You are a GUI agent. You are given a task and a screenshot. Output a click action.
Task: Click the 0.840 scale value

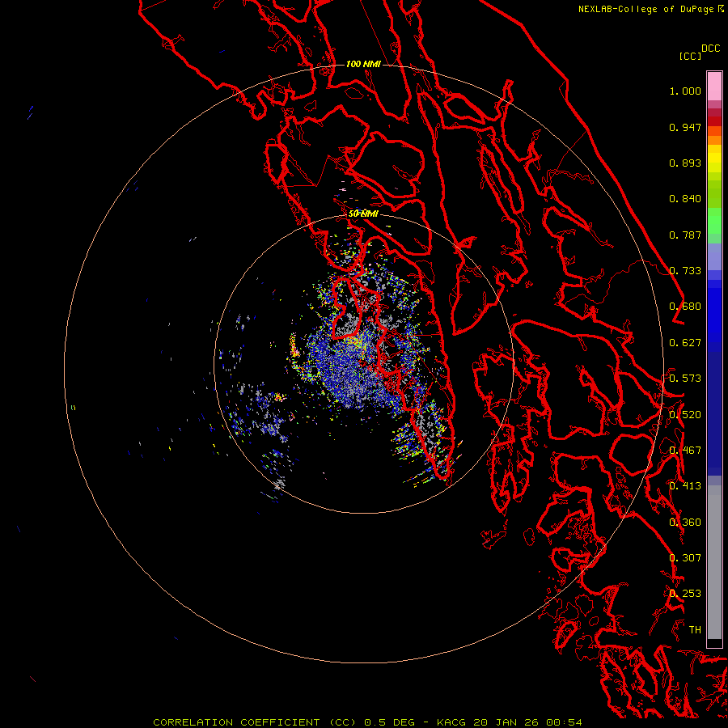[685, 199]
